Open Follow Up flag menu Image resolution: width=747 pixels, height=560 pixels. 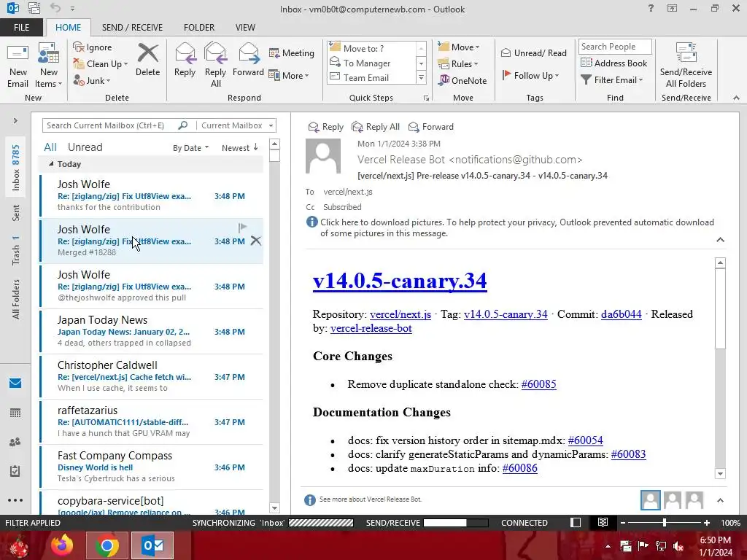pos(531,75)
